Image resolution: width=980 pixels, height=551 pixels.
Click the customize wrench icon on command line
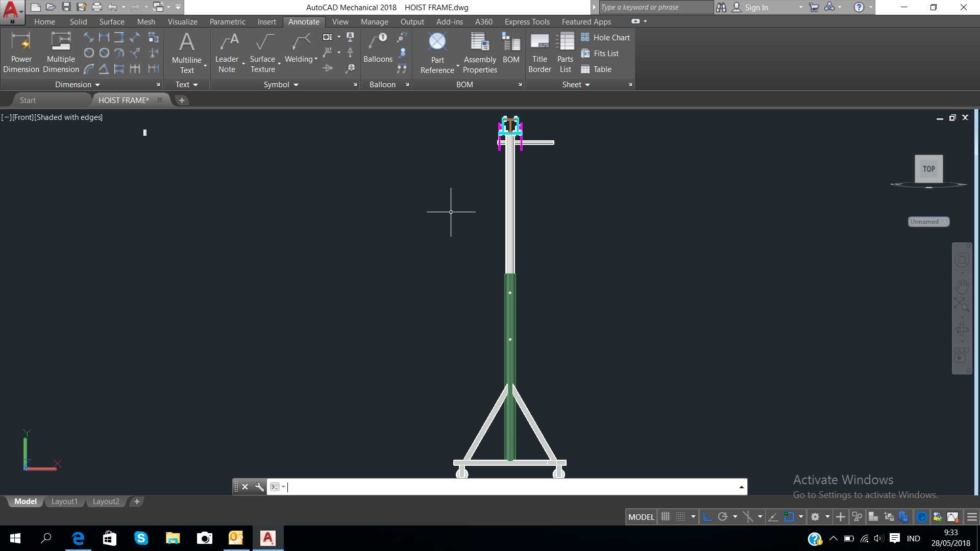coord(259,487)
